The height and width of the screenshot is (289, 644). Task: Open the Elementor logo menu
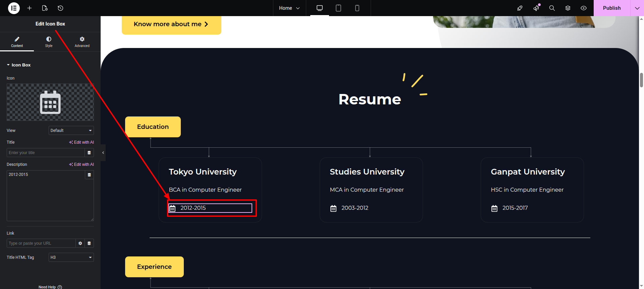(14, 8)
